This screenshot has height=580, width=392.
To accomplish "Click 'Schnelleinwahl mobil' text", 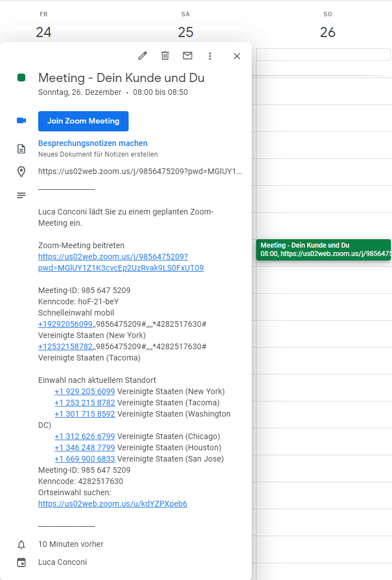I will [76, 313].
